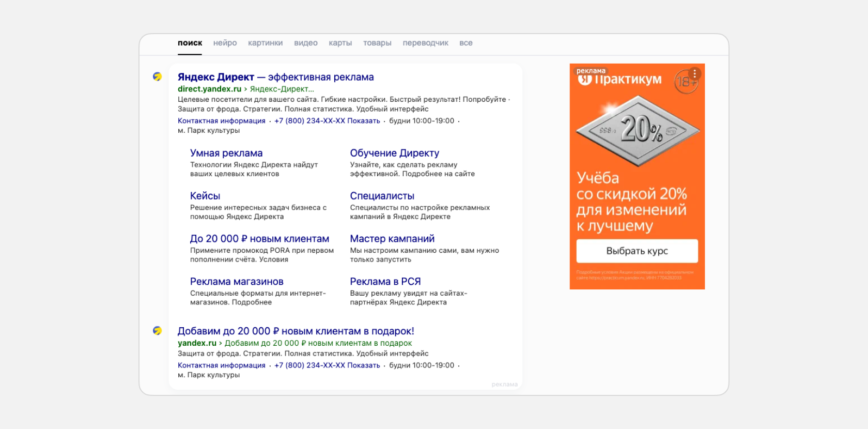Open the yandex.ru URL in second result
868x429 pixels.
197,343
